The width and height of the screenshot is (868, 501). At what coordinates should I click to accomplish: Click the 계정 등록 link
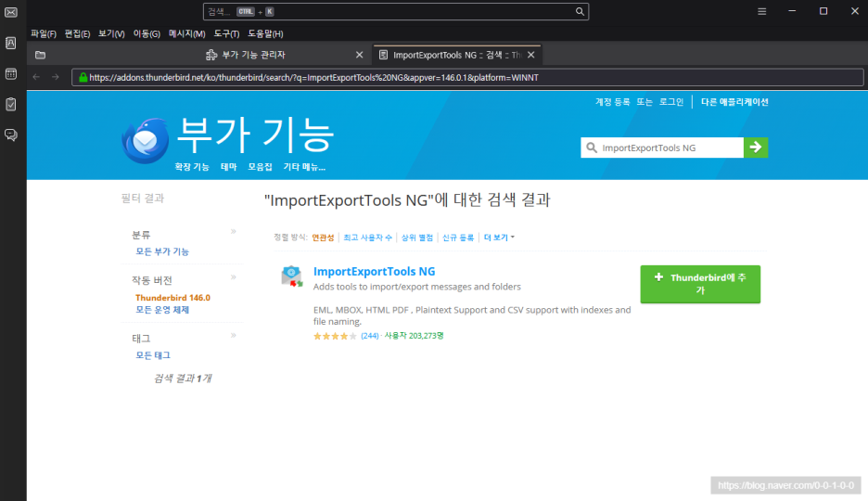(612, 102)
